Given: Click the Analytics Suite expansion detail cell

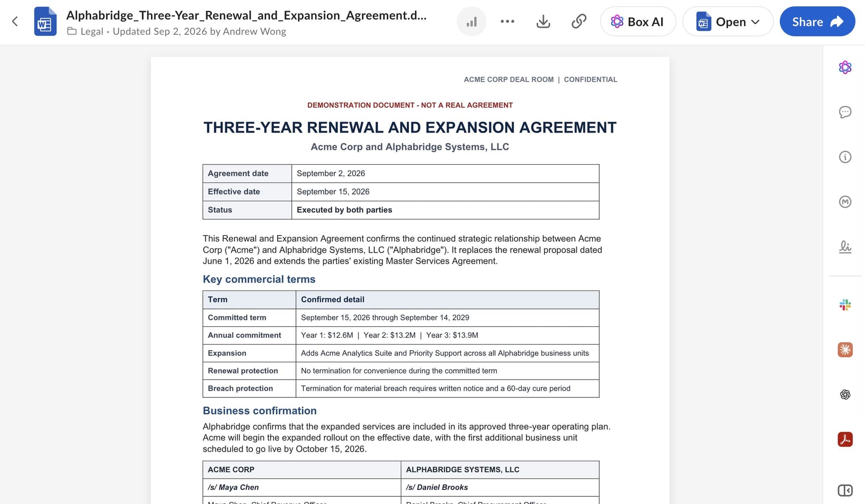Looking at the screenshot, I should click(x=447, y=353).
